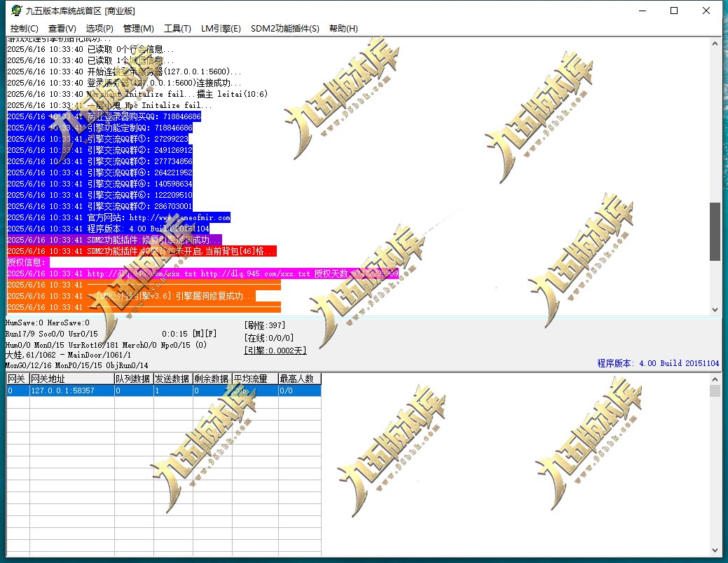Screen dimensions: 728x563
Task: Click the 网关地址 column header
Action: coord(72,379)
